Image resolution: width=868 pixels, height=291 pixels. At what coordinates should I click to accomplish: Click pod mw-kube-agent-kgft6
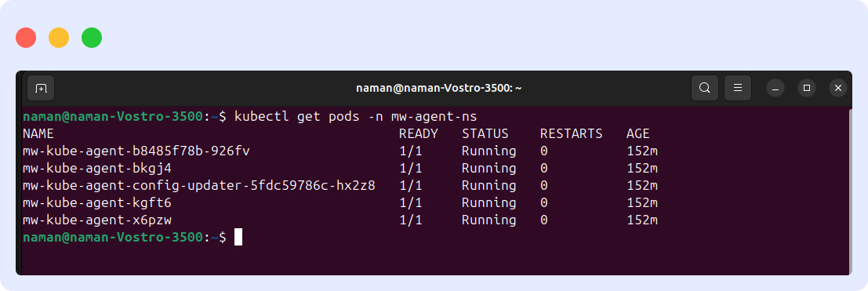(97, 202)
